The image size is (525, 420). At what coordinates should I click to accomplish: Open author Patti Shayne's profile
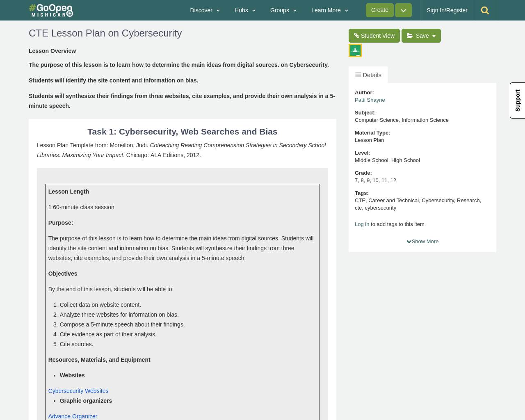pos(370,99)
